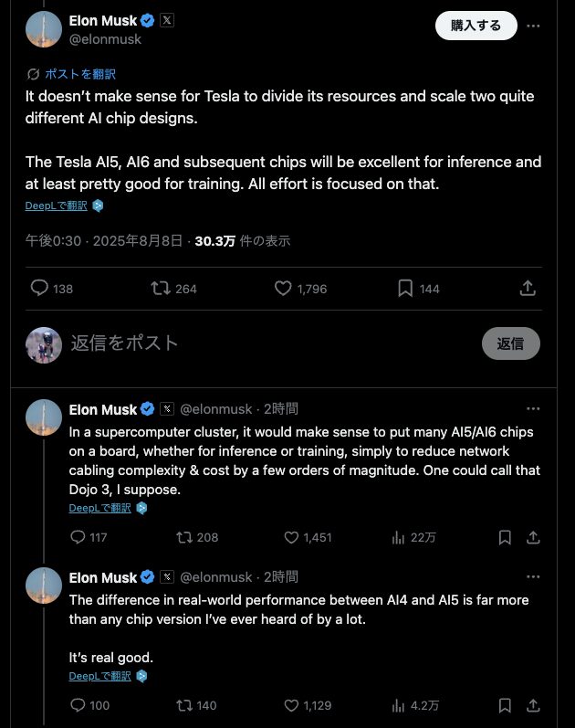Click the 購入する subscribe button
The width and height of the screenshot is (575, 728).
(476, 26)
